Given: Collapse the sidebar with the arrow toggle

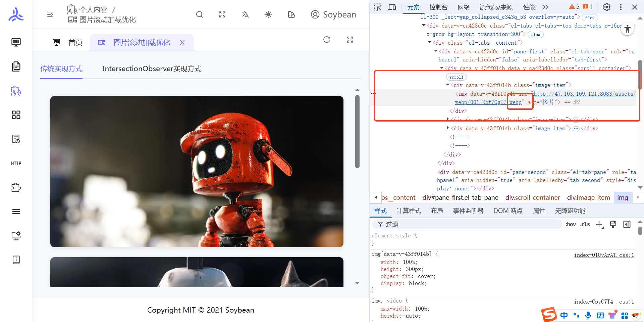Looking at the screenshot, I should (50, 14).
